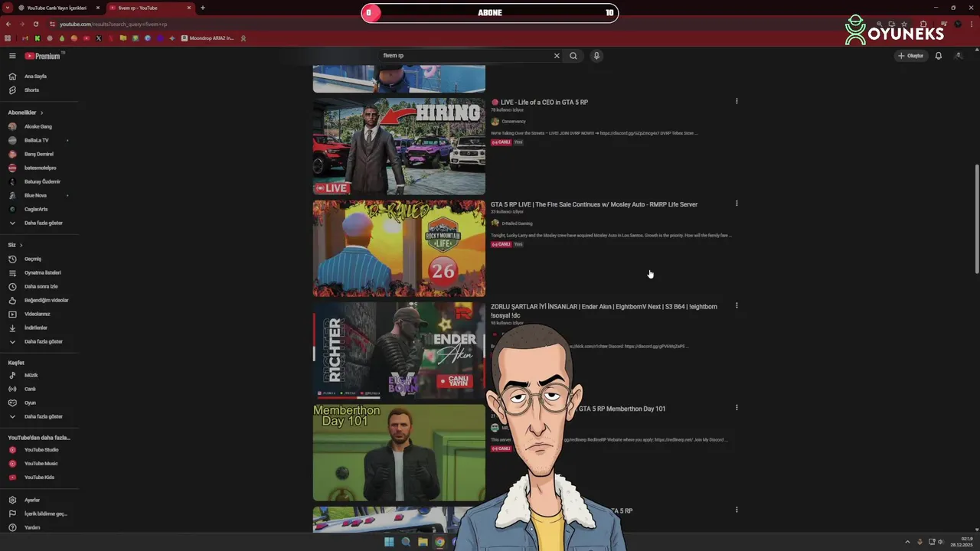This screenshot has width=980, height=551.
Task: Expand Abonelikler section chevron
Action: (41, 112)
